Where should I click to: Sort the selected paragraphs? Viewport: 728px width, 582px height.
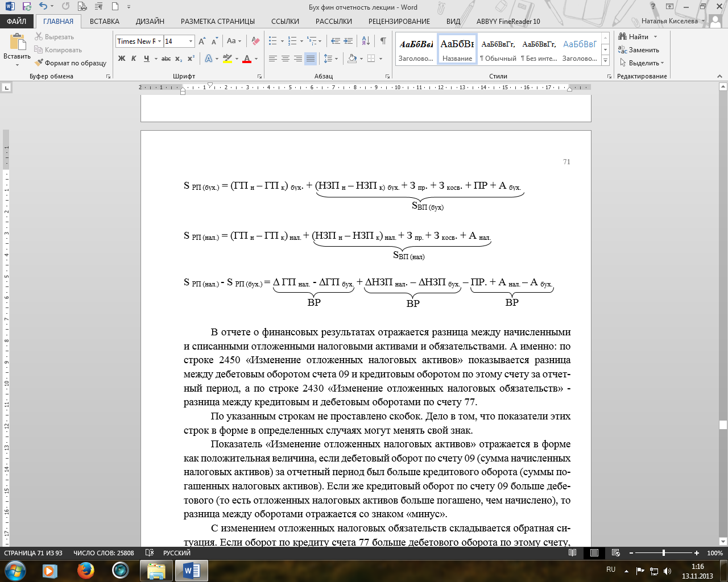(x=366, y=41)
